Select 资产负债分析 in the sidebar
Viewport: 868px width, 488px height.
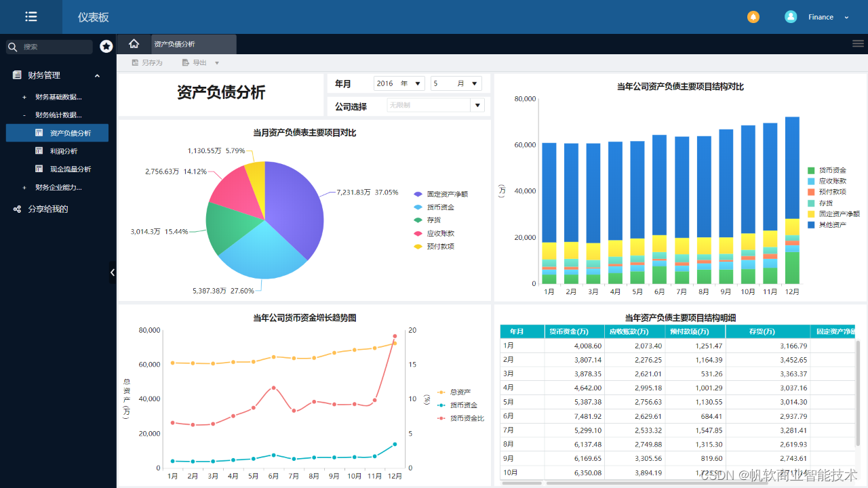[x=57, y=133]
